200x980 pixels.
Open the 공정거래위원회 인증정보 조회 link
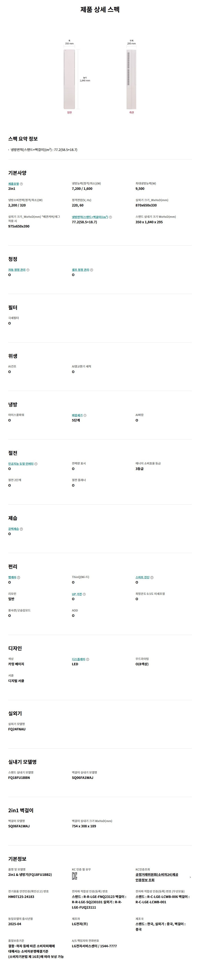coord(157,877)
